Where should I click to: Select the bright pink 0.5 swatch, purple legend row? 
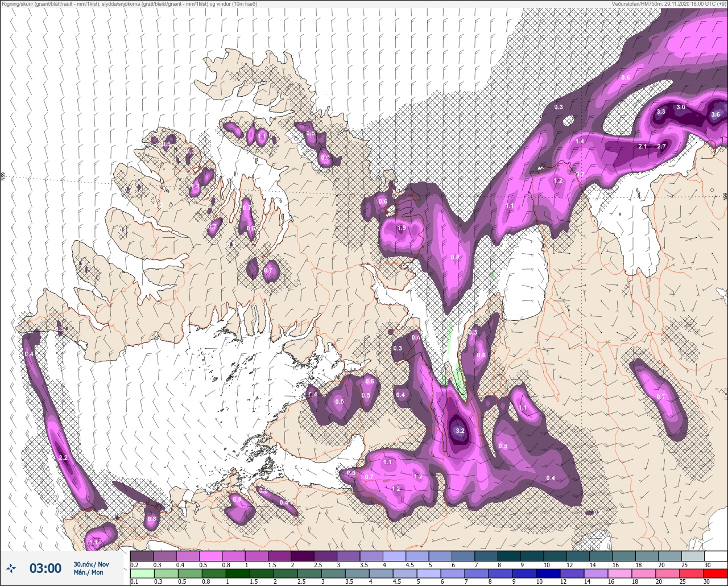click(210, 556)
